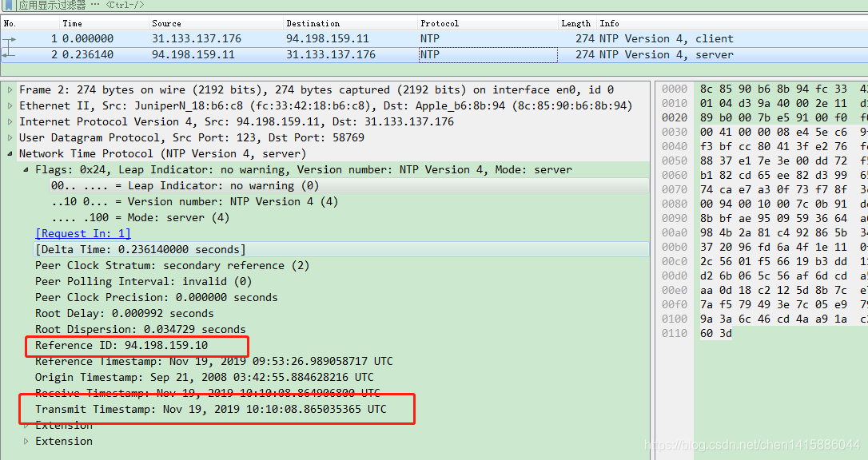Screen dimensions: 868x460
Task: Collapse the Network Time Protocol node
Action: pos(10,153)
